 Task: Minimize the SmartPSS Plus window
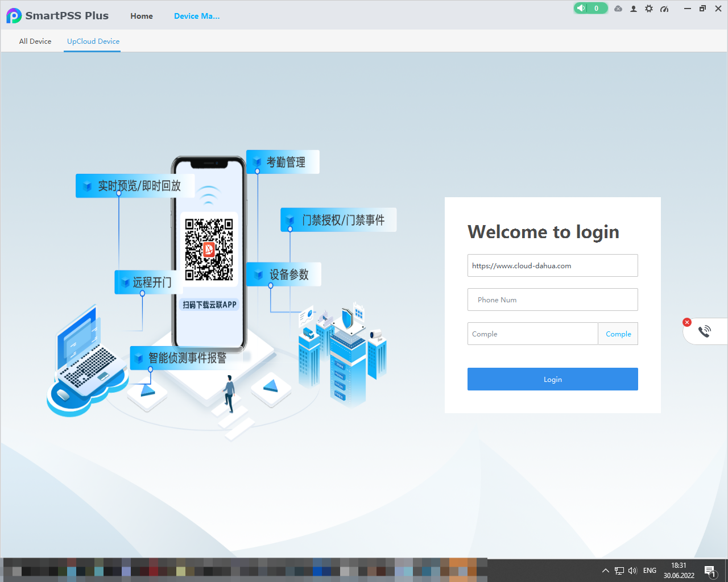(x=687, y=9)
